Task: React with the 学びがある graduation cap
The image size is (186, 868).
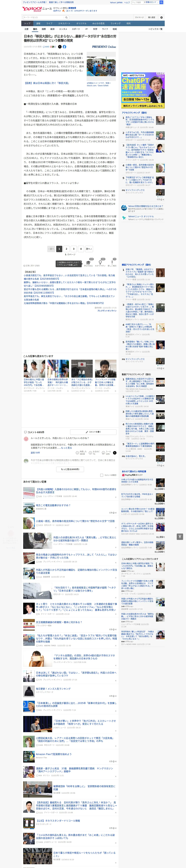Action: click(x=89, y=262)
